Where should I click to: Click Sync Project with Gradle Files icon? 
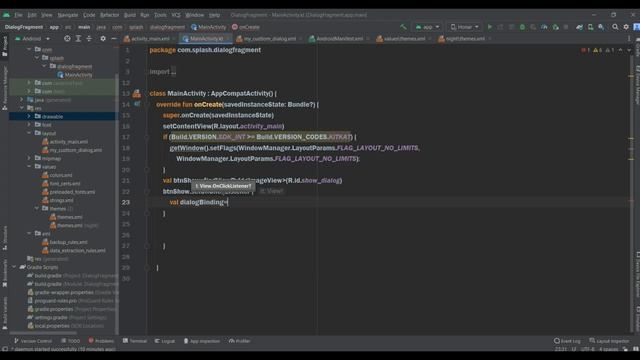tap(579, 27)
